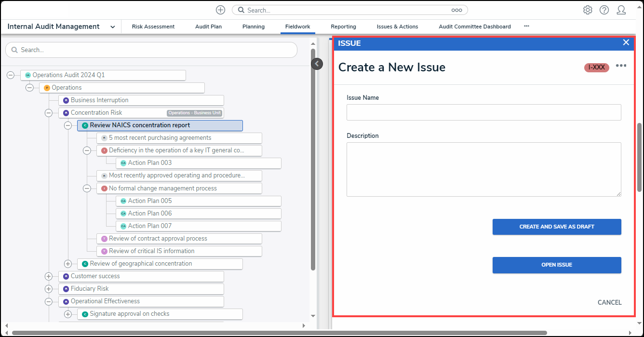This screenshot has width=644, height=337.
Task: Click the Issue Name input field
Action: [483, 112]
